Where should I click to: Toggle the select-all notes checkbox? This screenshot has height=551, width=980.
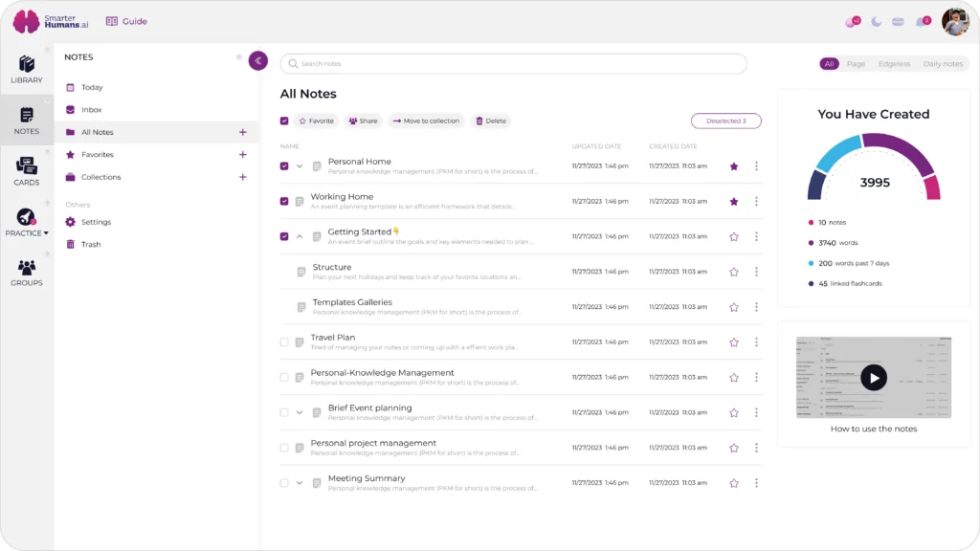(284, 121)
